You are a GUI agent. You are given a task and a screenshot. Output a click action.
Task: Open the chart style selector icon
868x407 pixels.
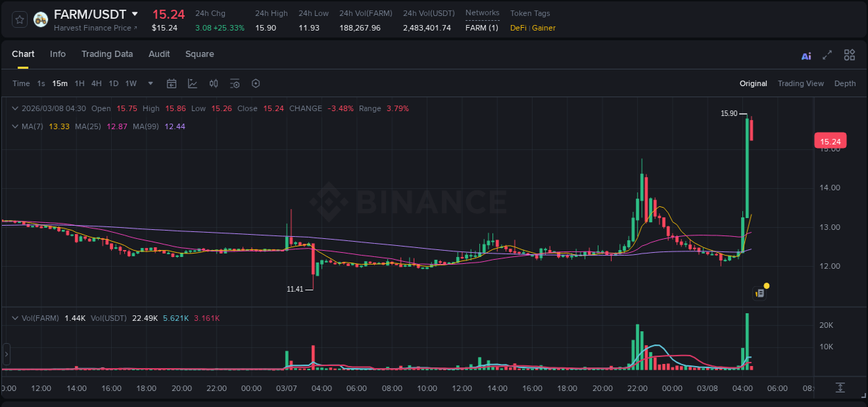click(192, 83)
